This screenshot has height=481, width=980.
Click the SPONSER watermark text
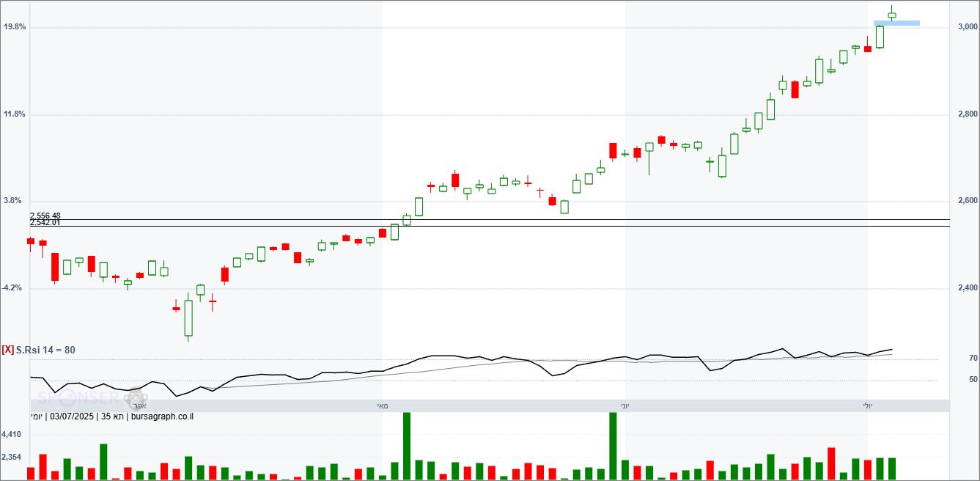click(77, 397)
